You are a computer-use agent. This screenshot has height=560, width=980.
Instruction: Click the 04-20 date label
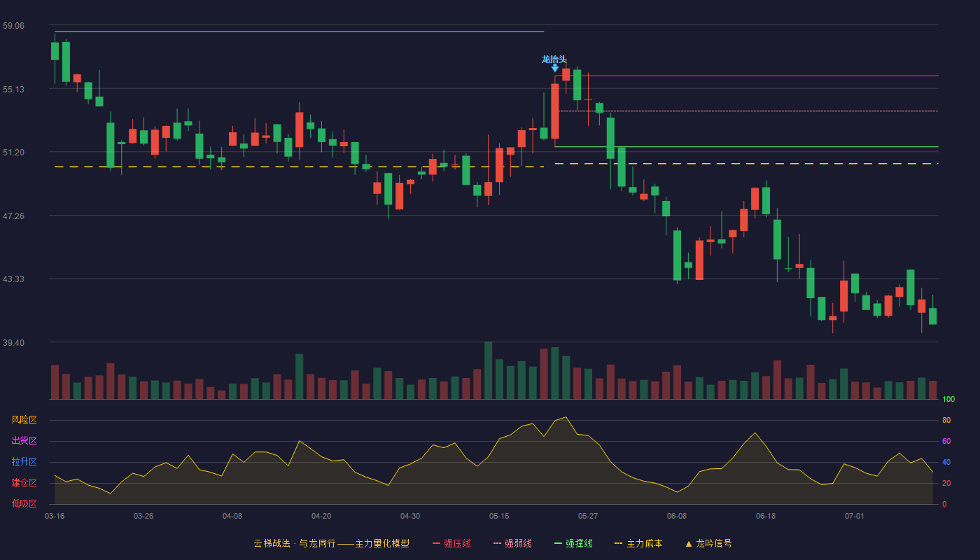(x=321, y=516)
